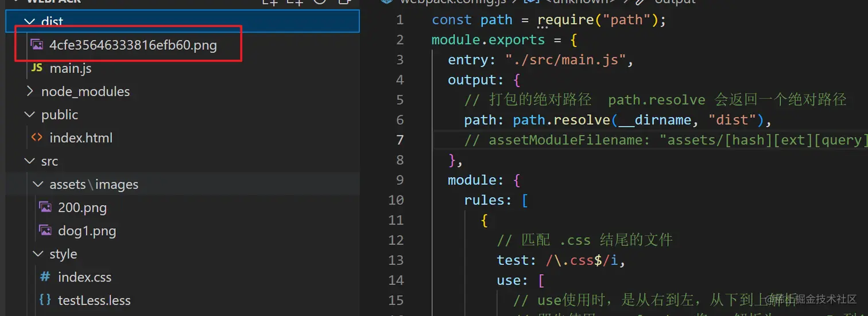Click the Chinese comment on line 5
This screenshot has width=868, height=316.
655,100
